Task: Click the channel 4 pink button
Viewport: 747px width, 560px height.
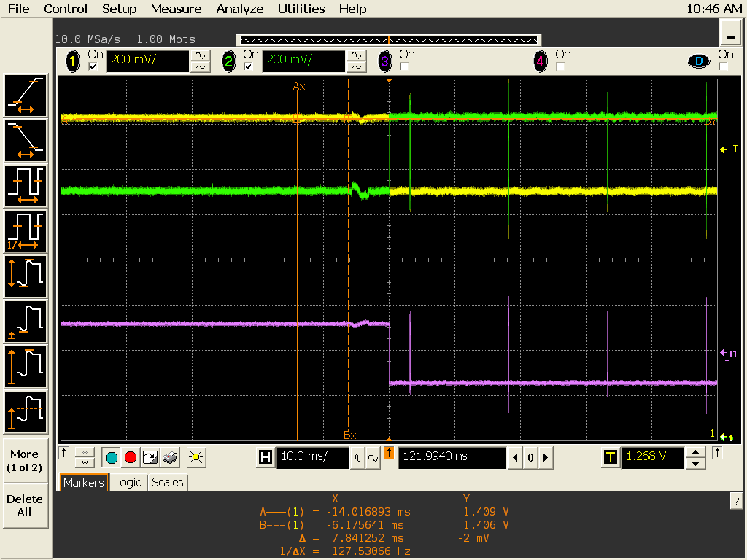Action: coord(541,61)
